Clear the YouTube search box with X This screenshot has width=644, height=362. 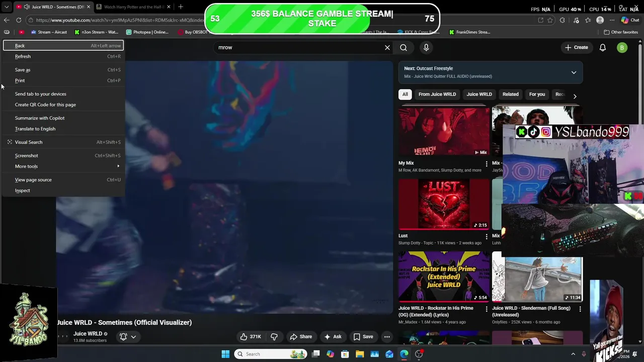387,47
